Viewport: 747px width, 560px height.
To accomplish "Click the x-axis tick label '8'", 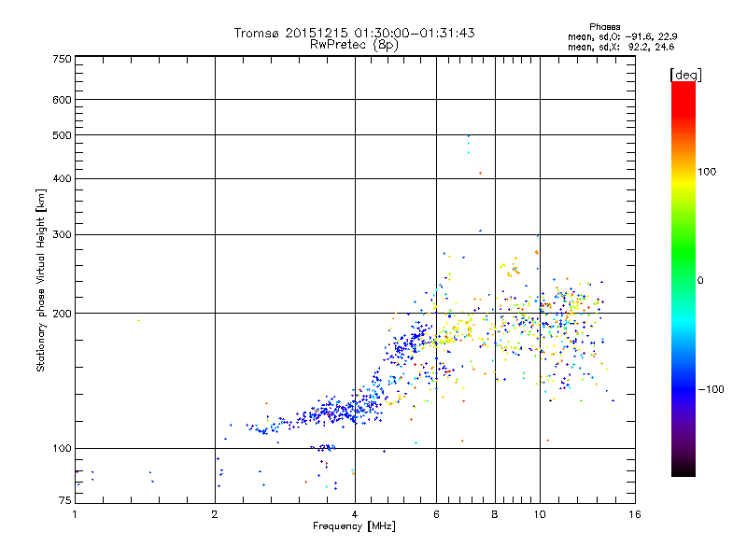I will 495,514.
